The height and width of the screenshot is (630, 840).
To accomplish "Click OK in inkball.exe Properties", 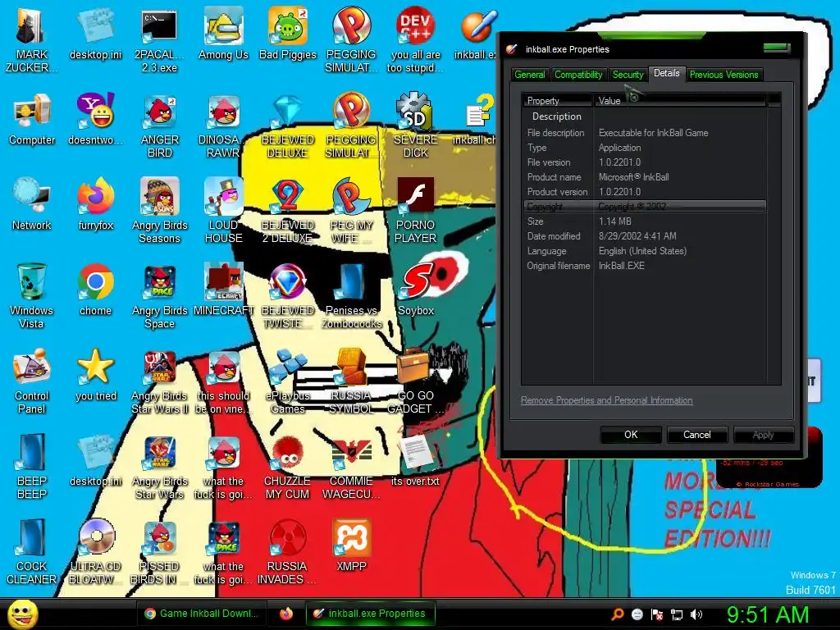I will [x=631, y=435].
